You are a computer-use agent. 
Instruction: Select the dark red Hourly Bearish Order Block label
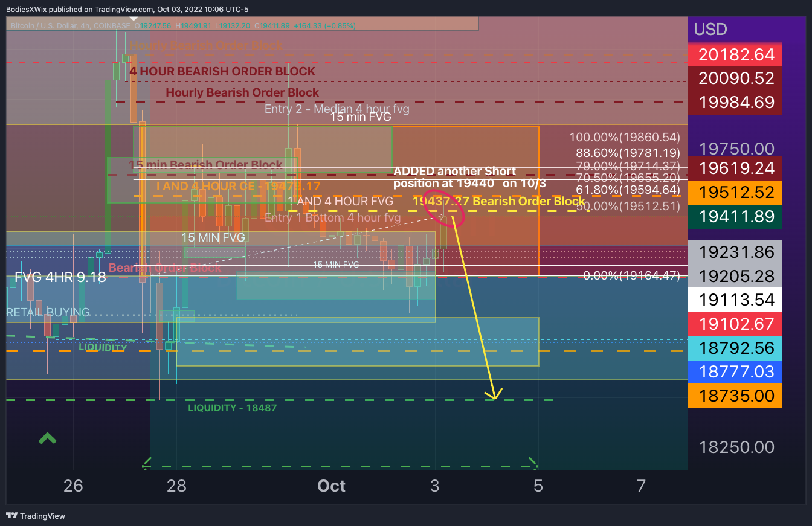click(242, 92)
